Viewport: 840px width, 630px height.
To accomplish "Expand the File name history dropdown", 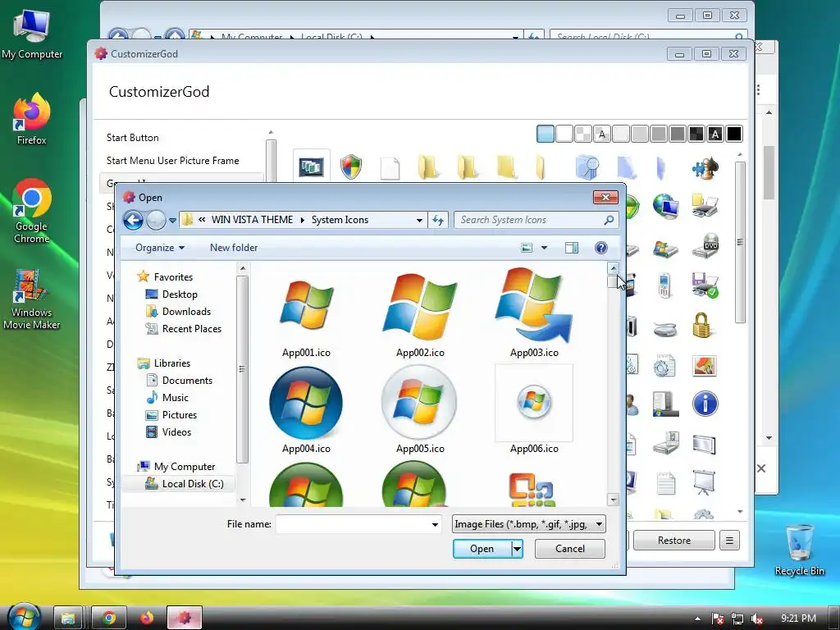I will [x=435, y=524].
